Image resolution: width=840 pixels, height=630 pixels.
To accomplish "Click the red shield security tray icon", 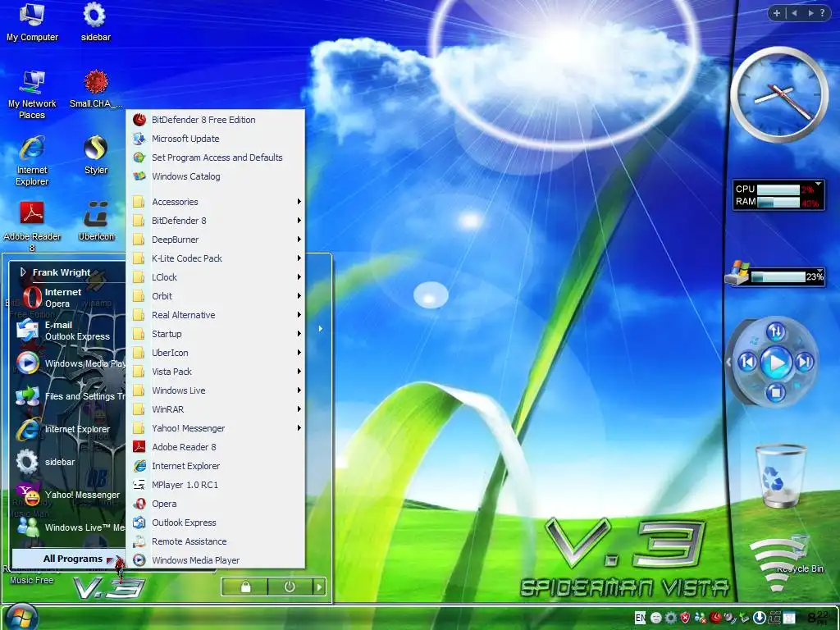I will click(x=685, y=618).
